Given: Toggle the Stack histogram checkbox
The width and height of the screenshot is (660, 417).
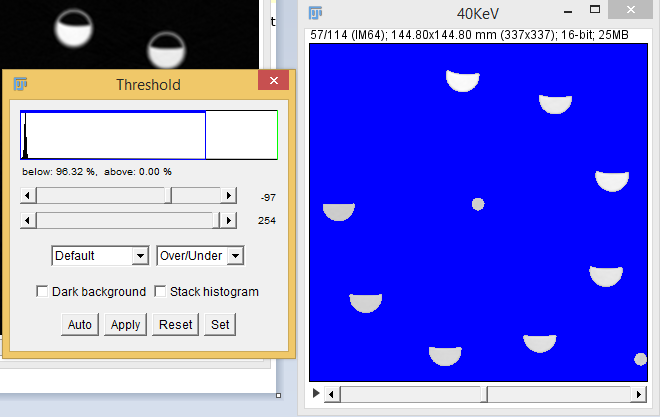Looking at the screenshot, I should (x=159, y=292).
